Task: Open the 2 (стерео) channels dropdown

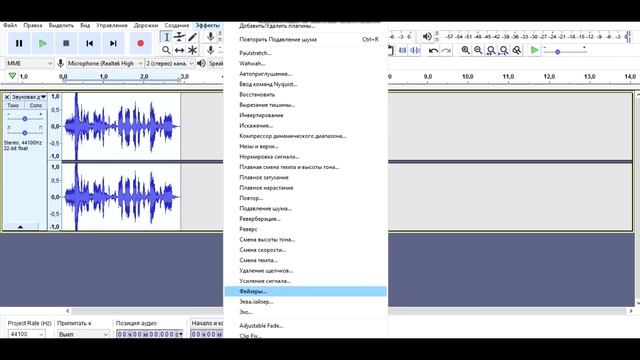Action: tap(170, 63)
